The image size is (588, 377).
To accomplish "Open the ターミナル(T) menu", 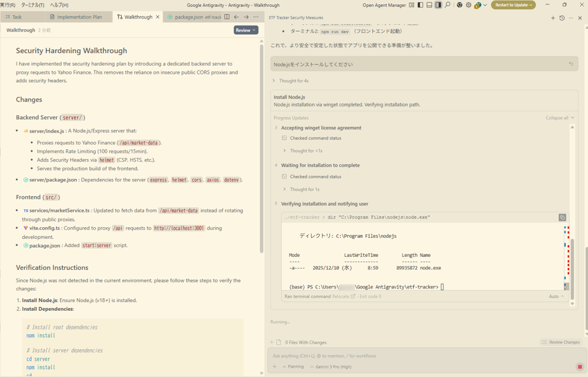I will pyautogui.click(x=33, y=5).
